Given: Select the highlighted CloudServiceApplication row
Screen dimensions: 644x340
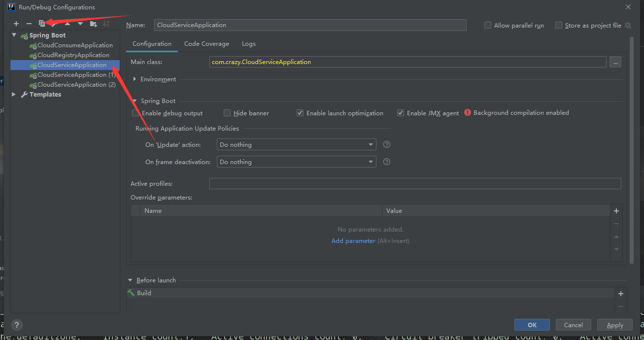Looking at the screenshot, I should pyautogui.click(x=65, y=65).
